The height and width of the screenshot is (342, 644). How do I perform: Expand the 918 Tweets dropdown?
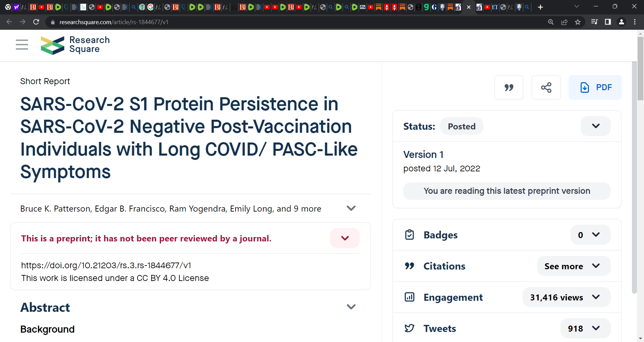tap(585, 328)
